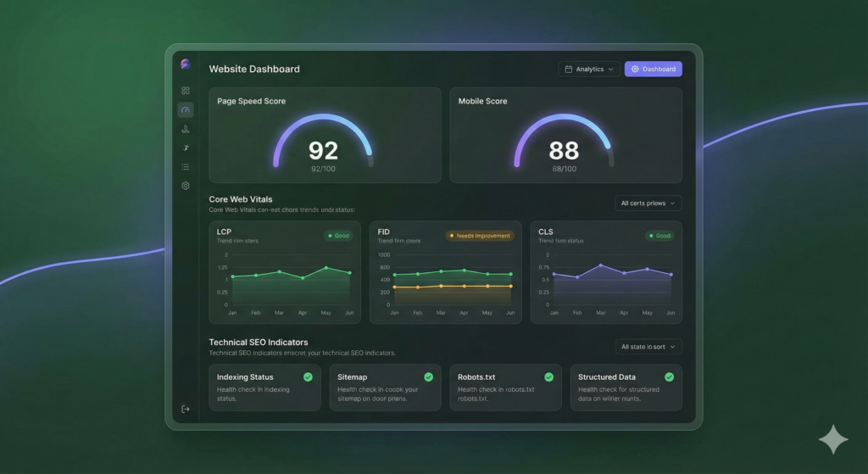Click the purple Dashboard button
This screenshot has width=868, height=474.
click(653, 70)
